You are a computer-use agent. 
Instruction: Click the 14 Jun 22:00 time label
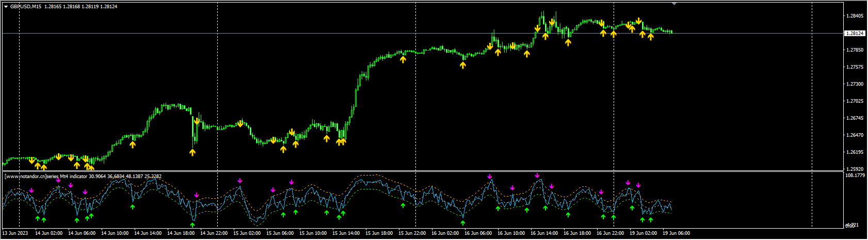(x=214, y=233)
